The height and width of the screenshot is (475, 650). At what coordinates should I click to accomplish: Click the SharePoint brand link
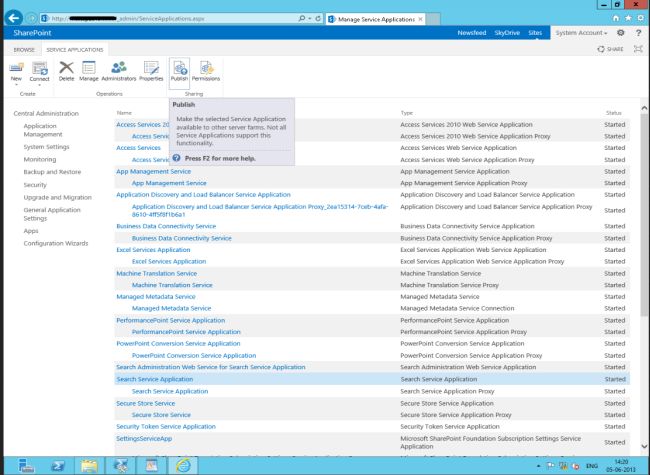(x=32, y=33)
